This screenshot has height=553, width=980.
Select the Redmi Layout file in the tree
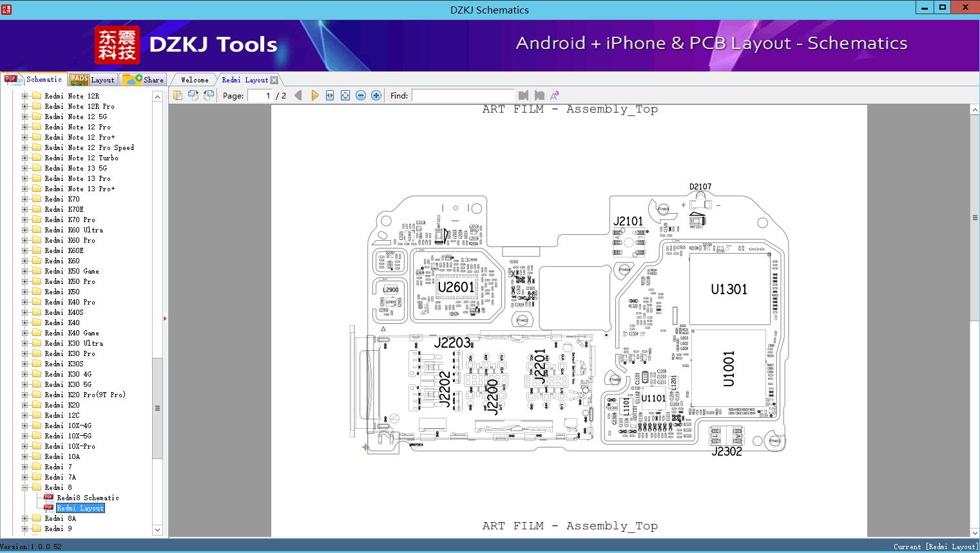coord(80,508)
